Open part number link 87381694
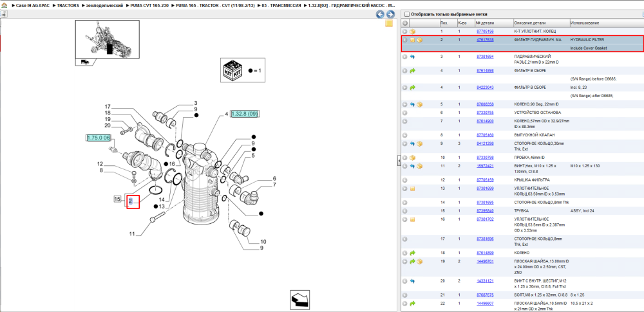Viewport: 644px width, 312px height. coord(485,56)
